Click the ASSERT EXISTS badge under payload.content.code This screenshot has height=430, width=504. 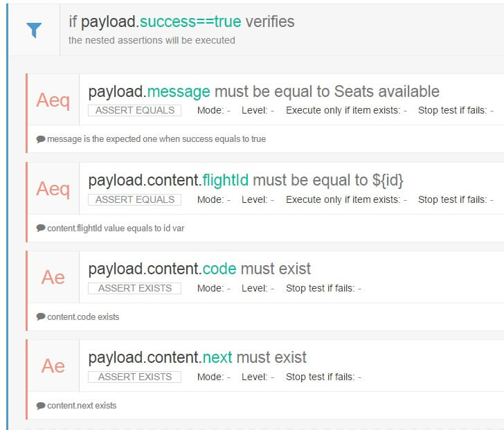click(134, 288)
